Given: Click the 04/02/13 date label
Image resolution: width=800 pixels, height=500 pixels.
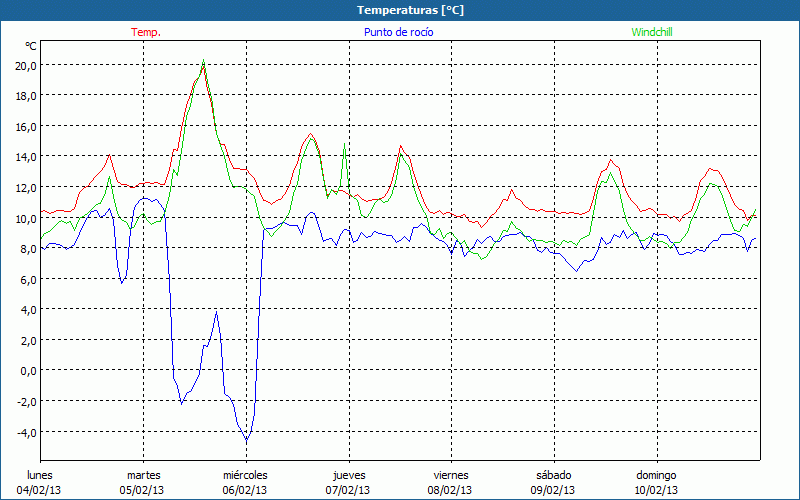Looking at the screenshot, I should click(x=40, y=490).
